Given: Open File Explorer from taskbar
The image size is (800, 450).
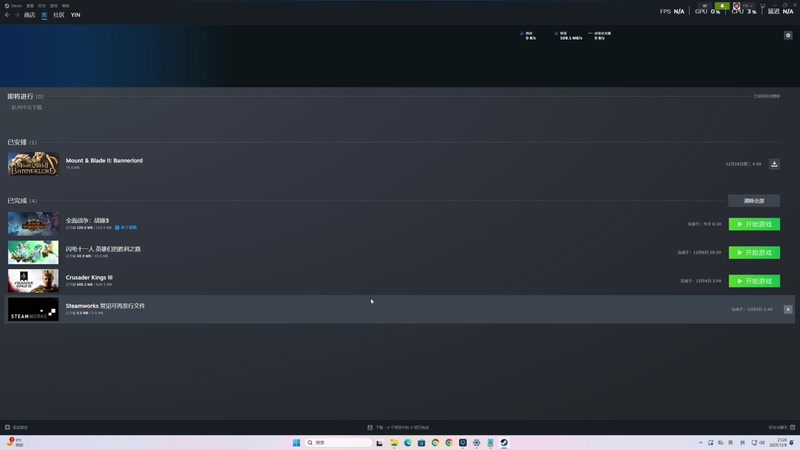Looking at the screenshot, I should (x=394, y=442).
